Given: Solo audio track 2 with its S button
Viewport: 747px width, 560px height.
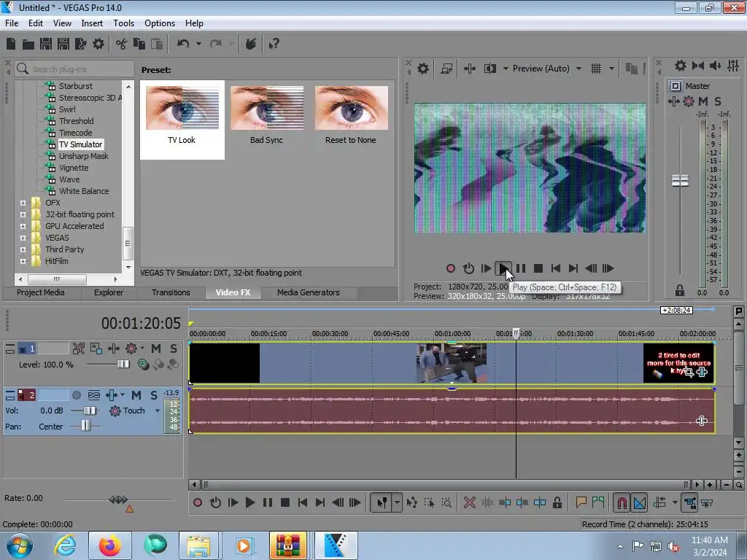Looking at the screenshot, I should pos(153,394).
